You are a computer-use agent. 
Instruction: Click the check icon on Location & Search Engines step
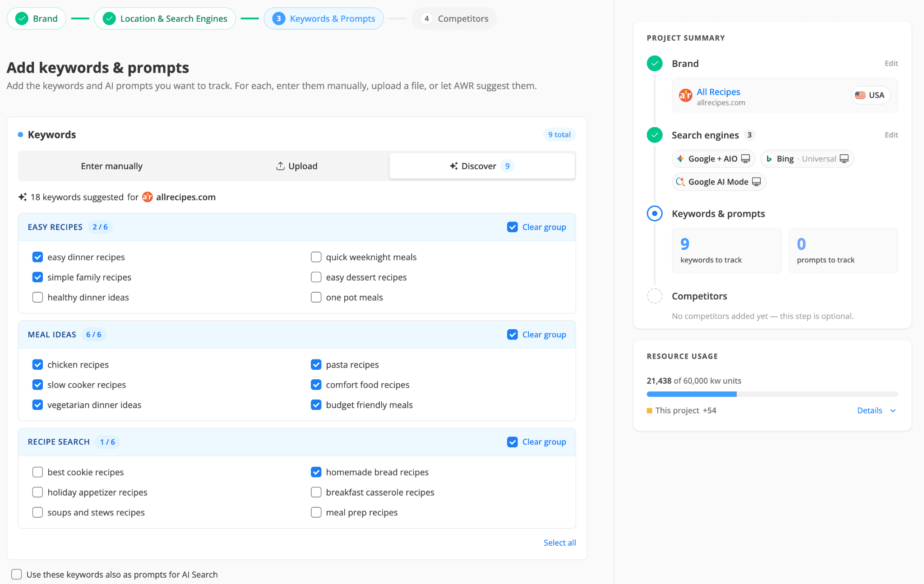click(x=109, y=18)
